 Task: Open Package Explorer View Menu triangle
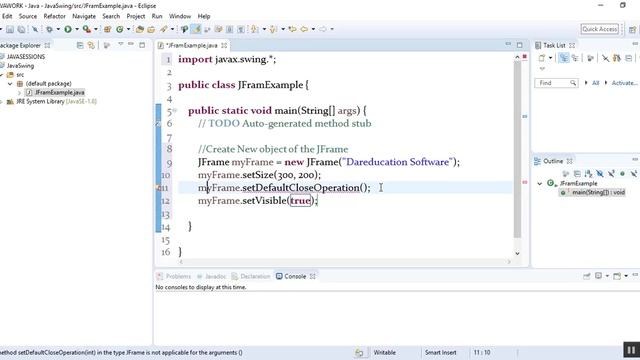coord(121,44)
